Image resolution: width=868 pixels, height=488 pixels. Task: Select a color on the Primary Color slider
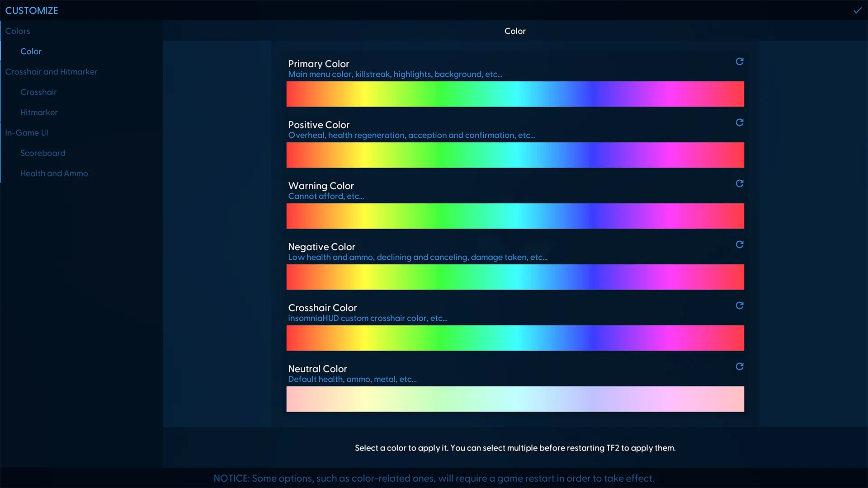(514, 94)
